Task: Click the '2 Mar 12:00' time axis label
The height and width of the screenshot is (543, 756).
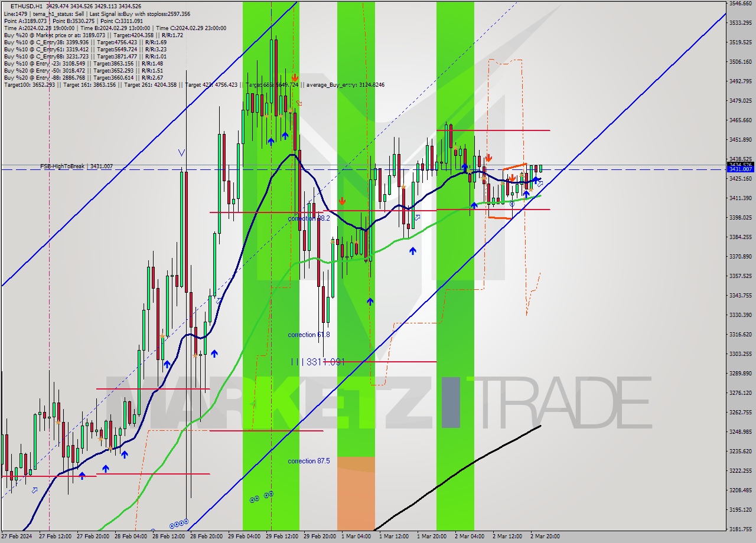Action: (507, 537)
